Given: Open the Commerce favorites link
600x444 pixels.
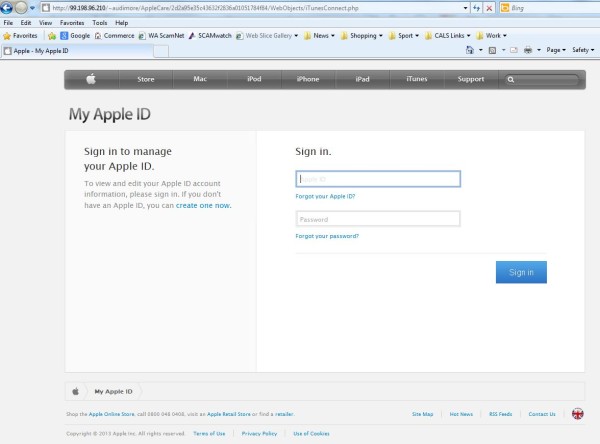Looking at the screenshot, I should 114,36.
